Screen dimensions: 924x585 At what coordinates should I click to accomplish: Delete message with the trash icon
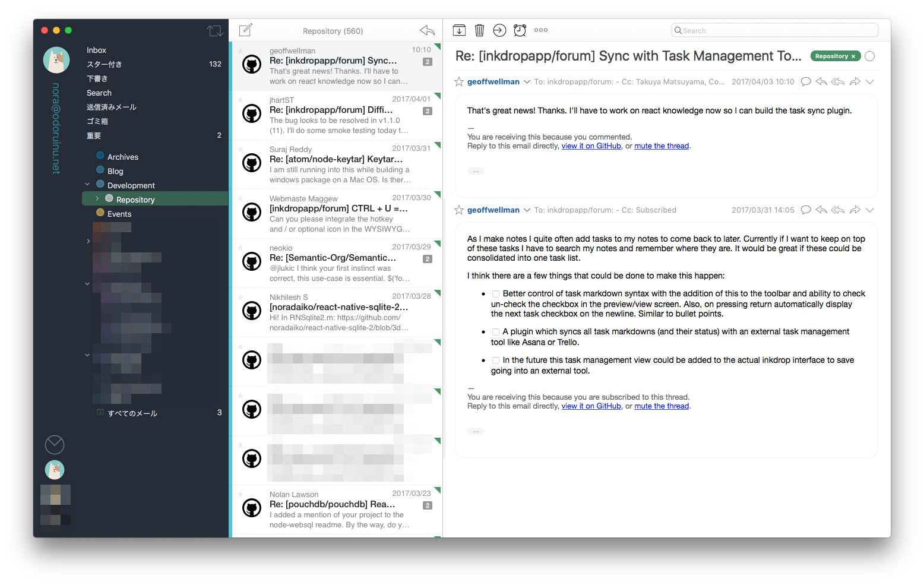tap(480, 30)
